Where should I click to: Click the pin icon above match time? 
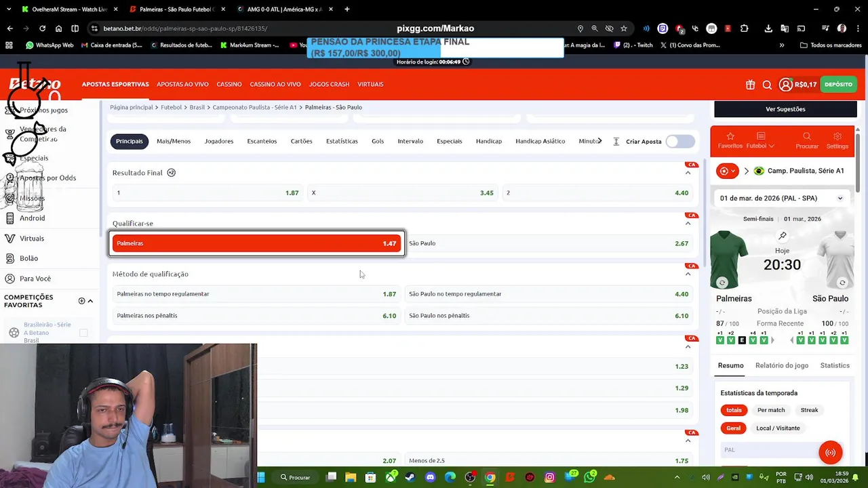point(783,236)
